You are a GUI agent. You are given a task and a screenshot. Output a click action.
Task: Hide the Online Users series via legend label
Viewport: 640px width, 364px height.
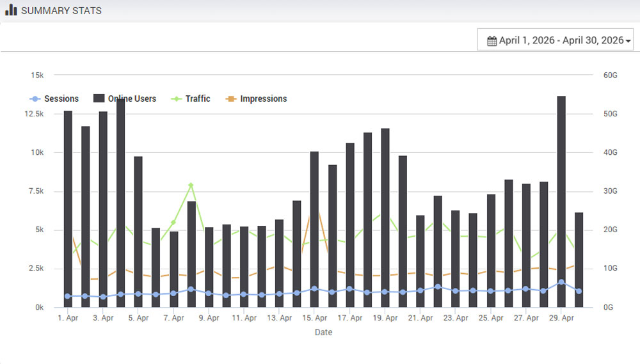132,99
